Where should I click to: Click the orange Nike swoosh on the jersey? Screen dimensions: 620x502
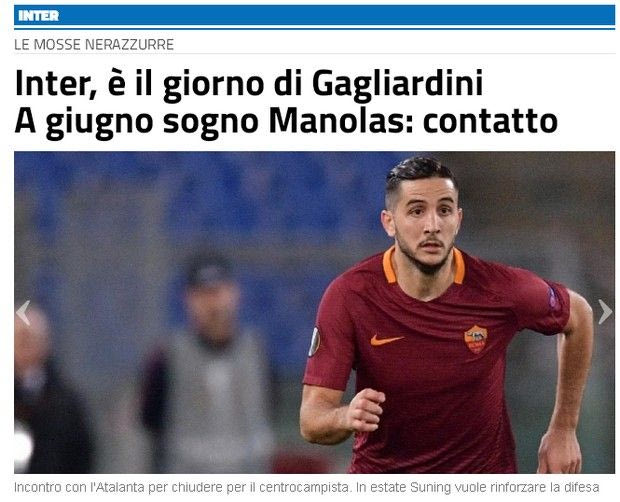click(x=387, y=339)
